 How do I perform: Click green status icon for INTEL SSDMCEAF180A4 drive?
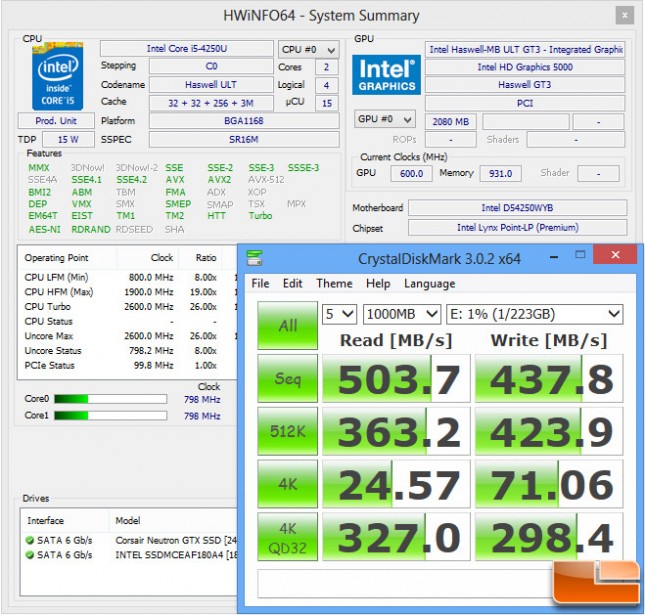(30, 555)
